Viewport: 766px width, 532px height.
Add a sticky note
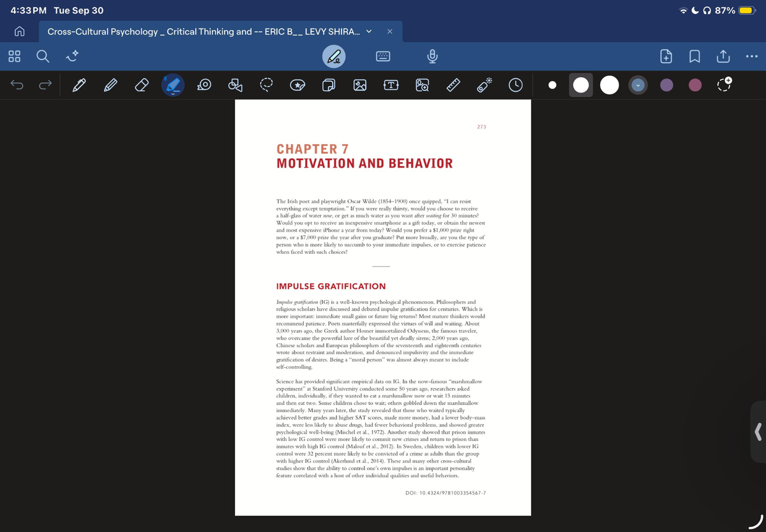pyautogui.click(x=328, y=85)
